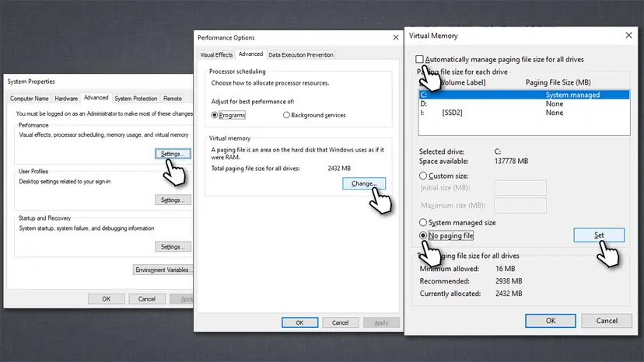Select Background services radio button
This screenshot has width=644, height=362.
pos(314,115)
